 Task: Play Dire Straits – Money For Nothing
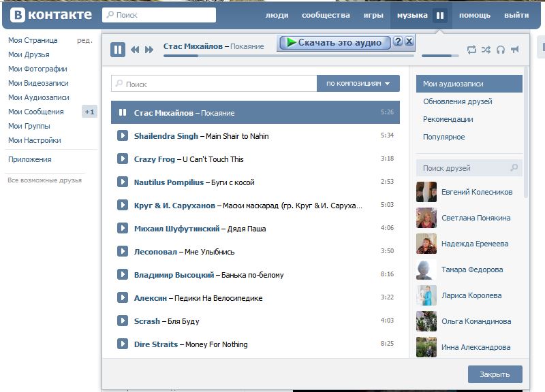123,344
